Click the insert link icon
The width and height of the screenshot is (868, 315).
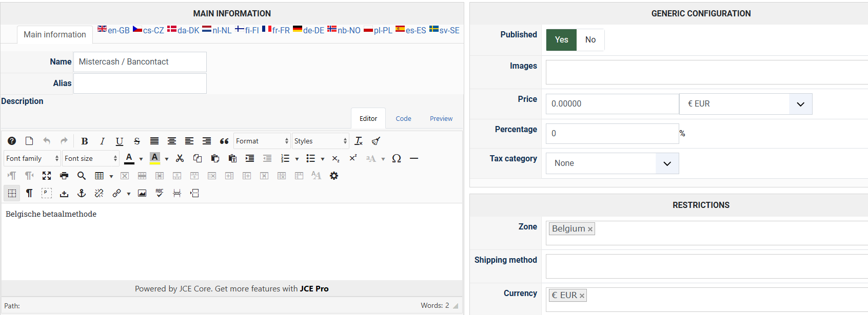coord(117,193)
